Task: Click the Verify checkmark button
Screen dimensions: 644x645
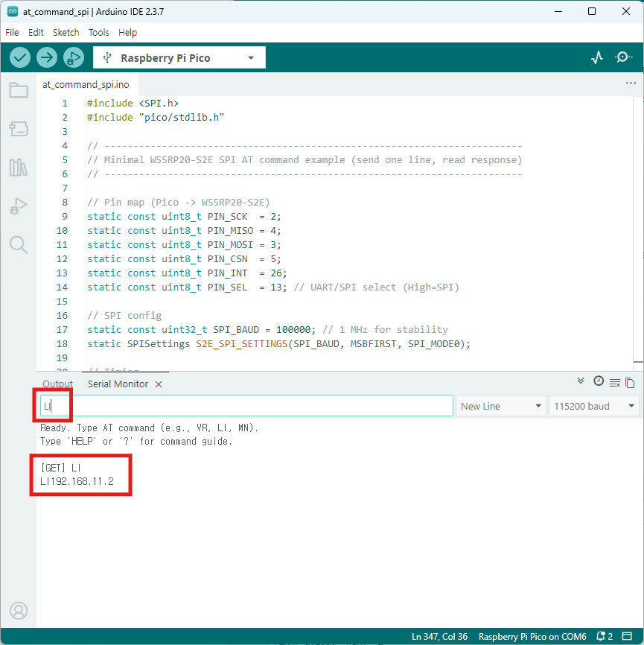Action: coord(20,57)
